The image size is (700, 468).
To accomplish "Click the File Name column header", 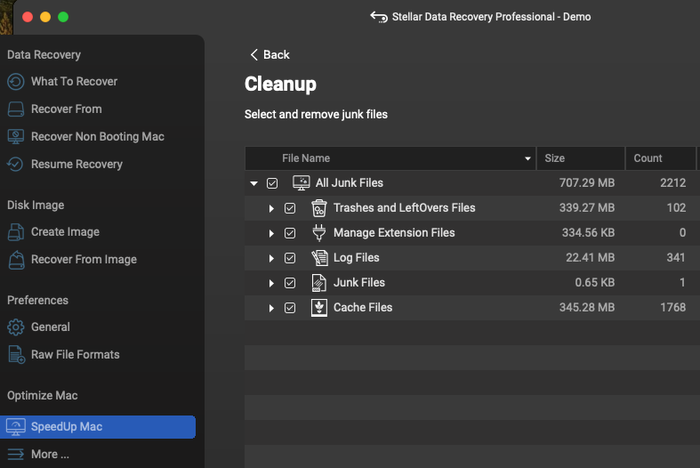I will [x=391, y=159].
